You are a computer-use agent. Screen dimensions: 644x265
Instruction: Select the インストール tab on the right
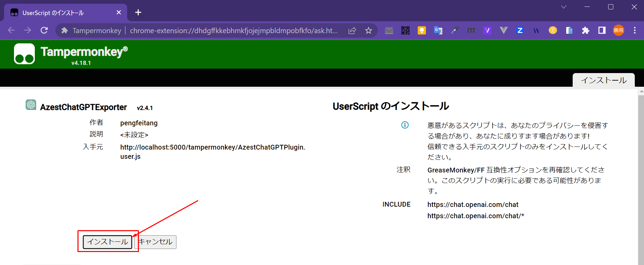click(603, 80)
